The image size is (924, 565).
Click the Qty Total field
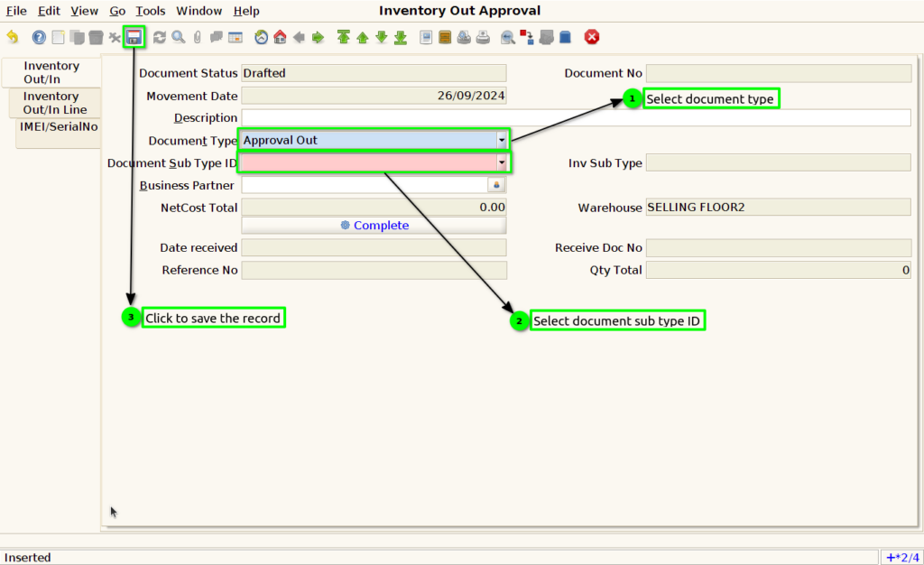(779, 270)
